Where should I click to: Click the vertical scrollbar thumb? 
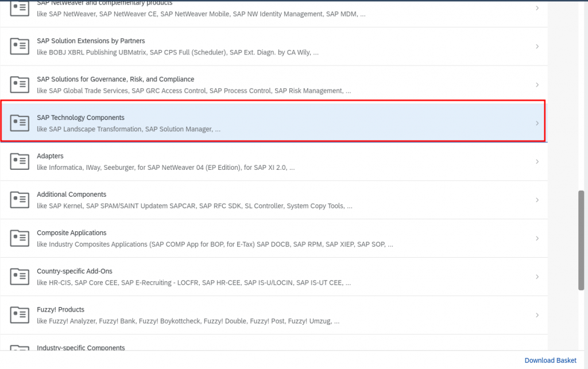(581, 240)
